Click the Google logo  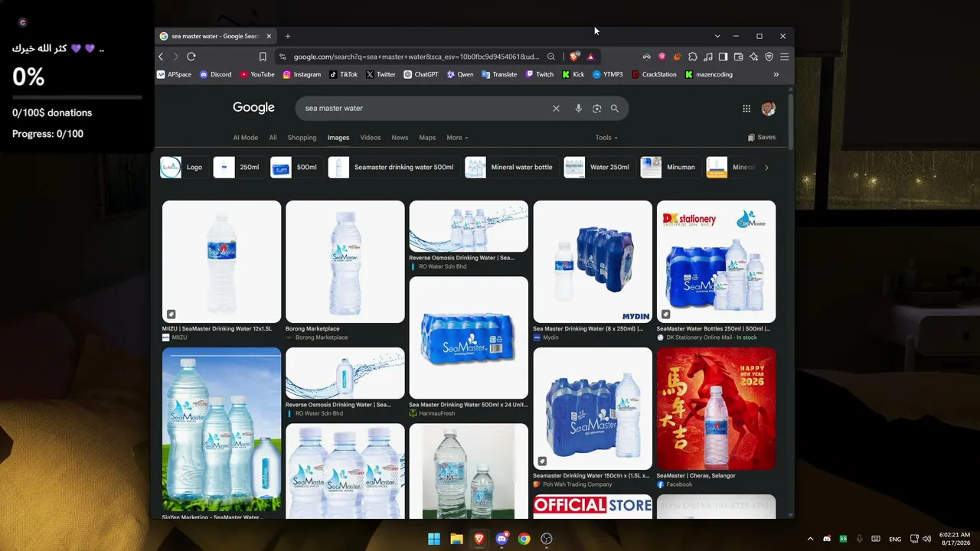pos(253,108)
